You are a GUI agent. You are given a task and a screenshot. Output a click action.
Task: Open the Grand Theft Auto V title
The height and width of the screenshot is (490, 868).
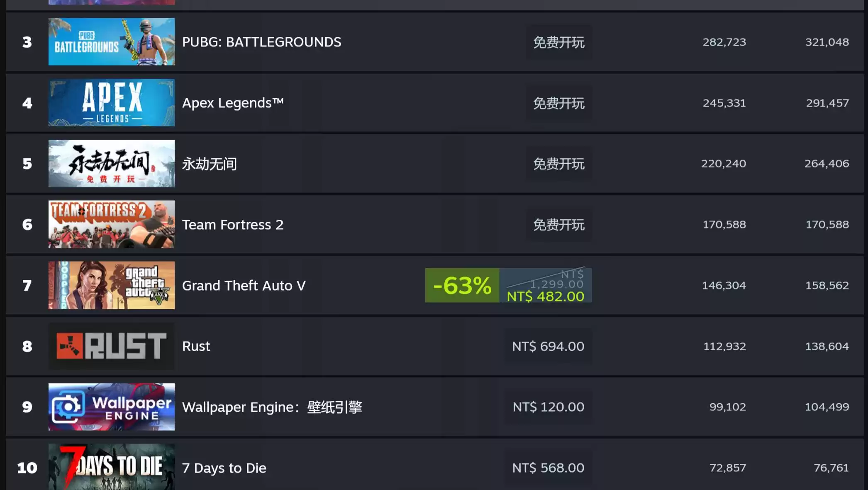coord(244,286)
